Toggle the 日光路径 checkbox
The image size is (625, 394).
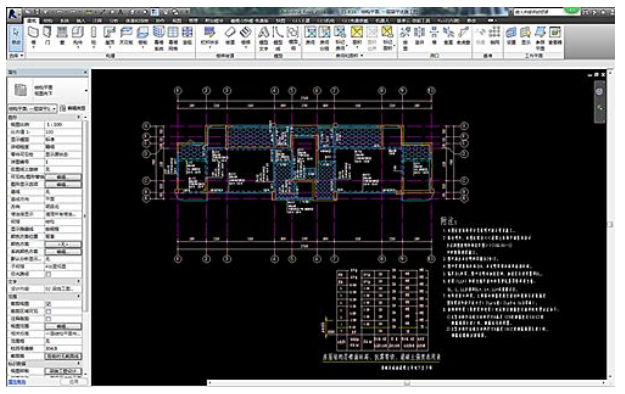point(48,274)
